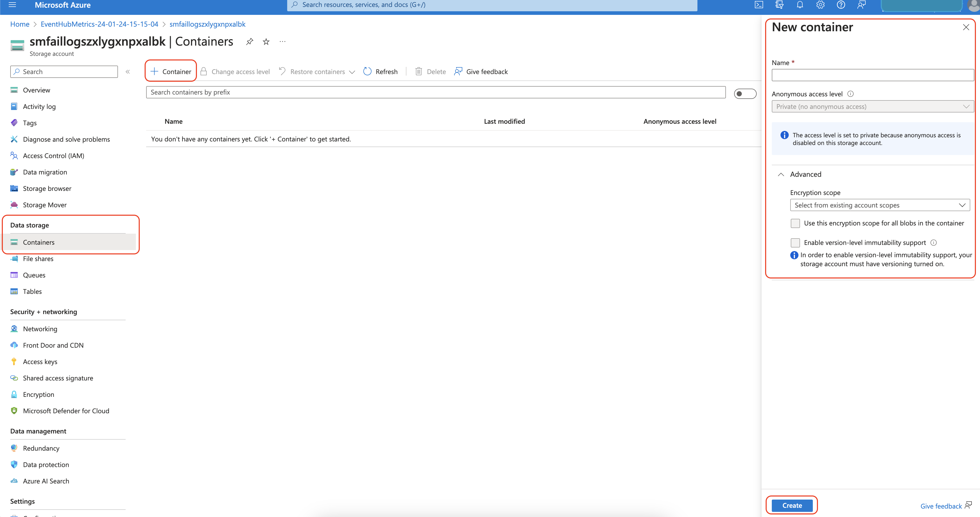Collapse the left sidebar menu
The image size is (980, 517).
click(x=128, y=71)
